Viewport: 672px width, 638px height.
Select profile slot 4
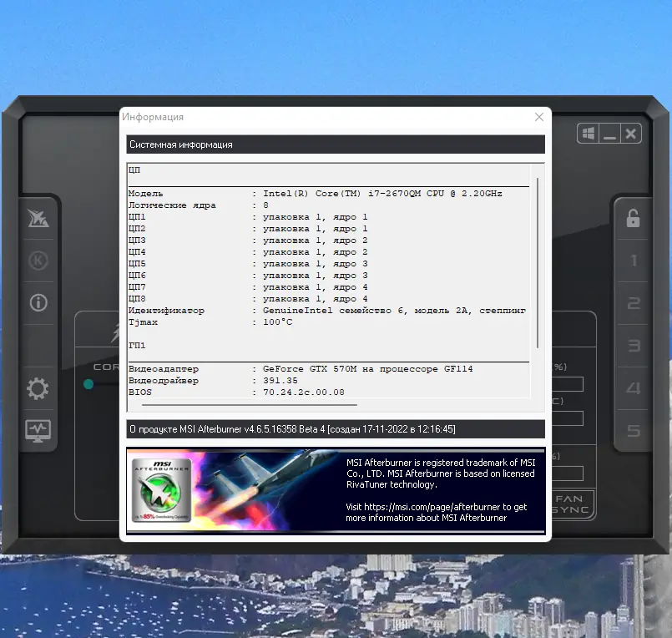634,388
